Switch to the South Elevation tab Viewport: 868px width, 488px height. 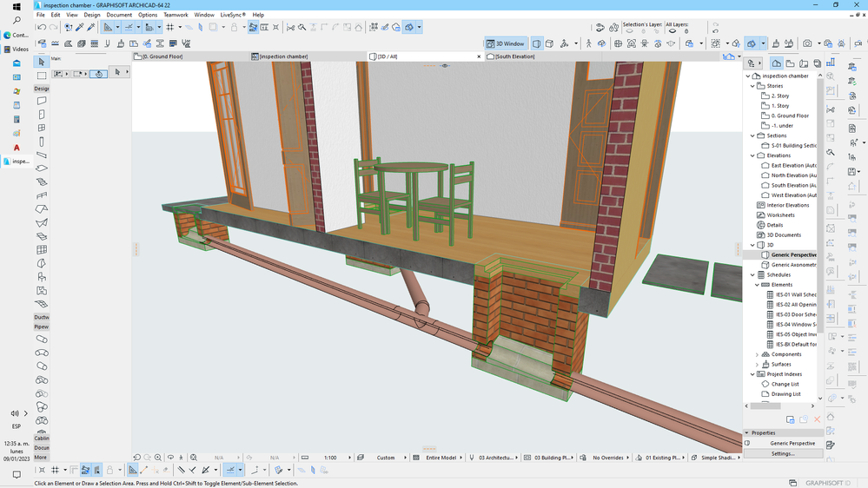pyautogui.click(x=515, y=56)
